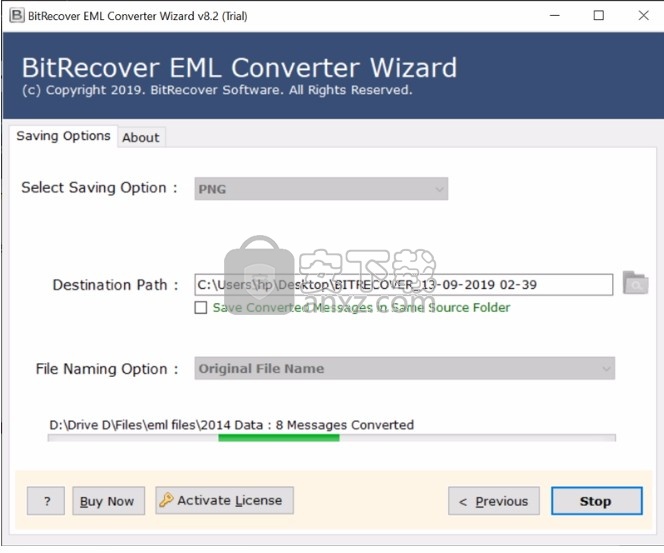This screenshot has width=664, height=553.
Task: Browse for destination folder icon
Action: [x=635, y=283]
